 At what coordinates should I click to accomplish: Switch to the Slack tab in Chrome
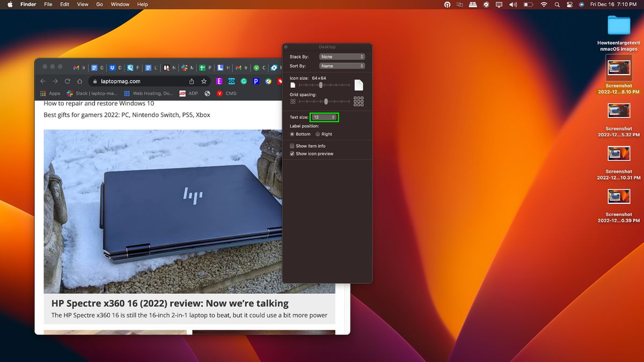[x=188, y=68]
